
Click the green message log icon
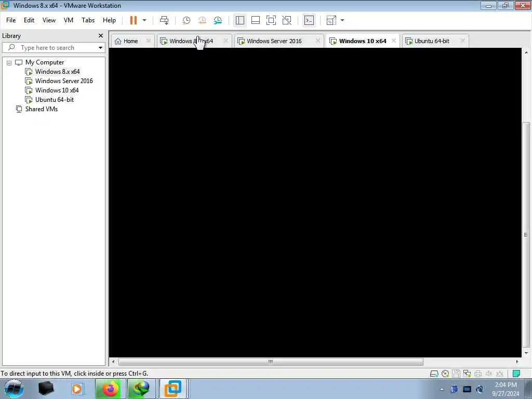(x=516, y=374)
